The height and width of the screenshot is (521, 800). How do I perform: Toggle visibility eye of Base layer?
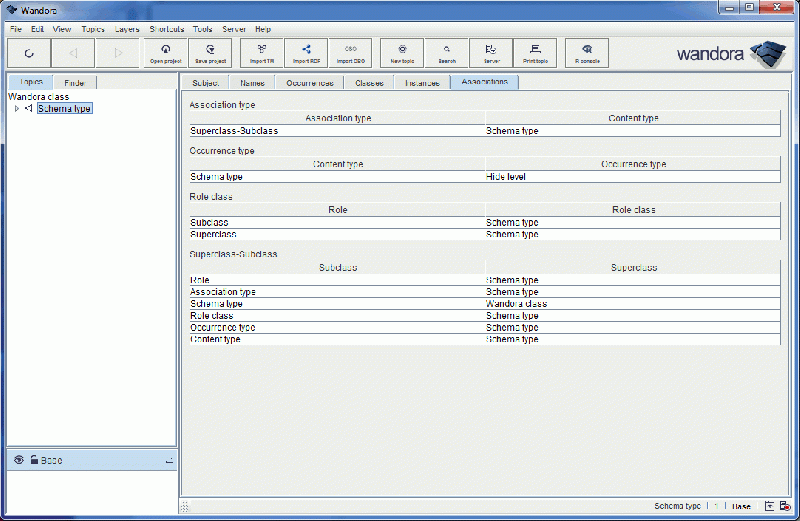(x=18, y=460)
